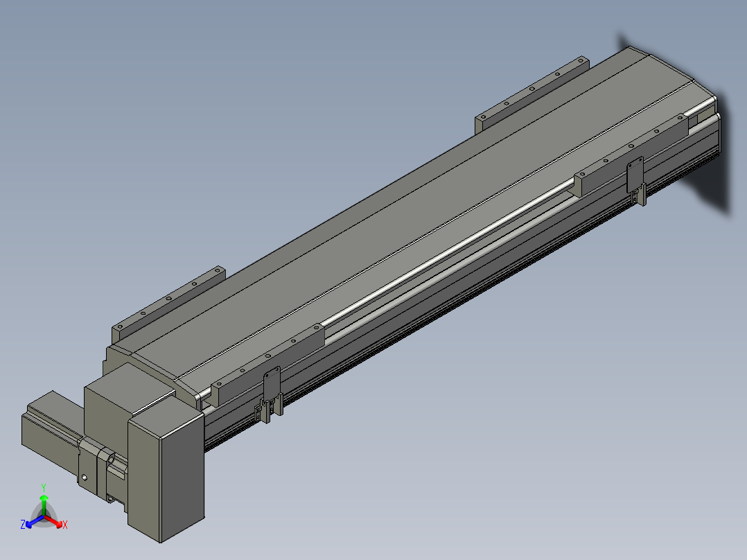Click the blue Z axis arrow on triad

pos(35,521)
